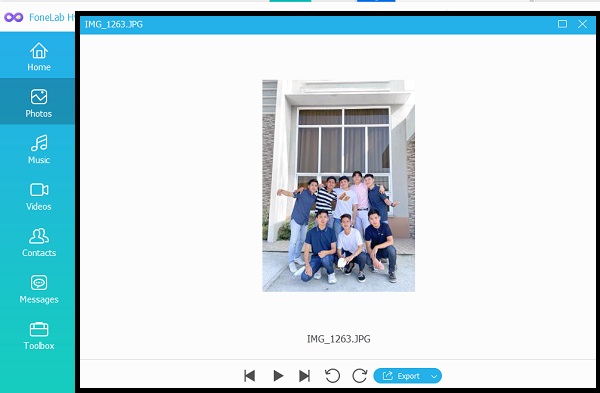Click the IMG_1263.JPG title bar text
This screenshot has width=600, height=393.
tap(114, 24)
